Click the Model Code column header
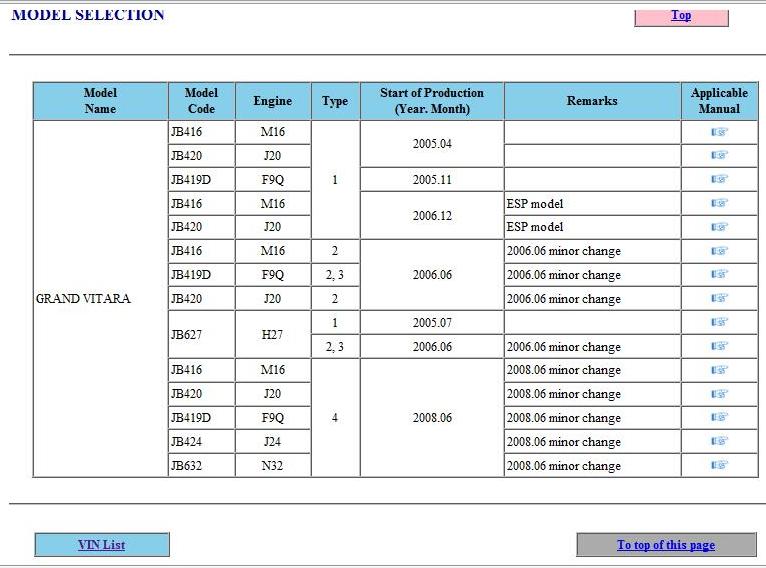This screenshot has height=568, width=766. click(x=201, y=101)
